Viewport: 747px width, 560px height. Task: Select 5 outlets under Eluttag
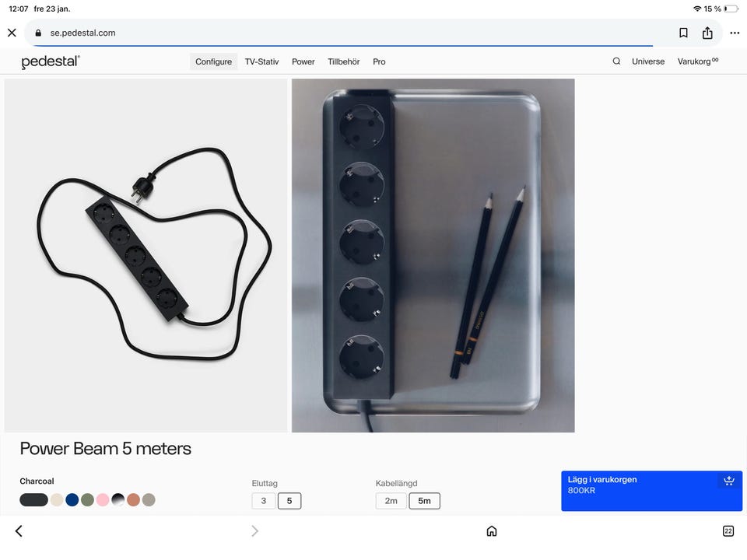[x=289, y=500]
